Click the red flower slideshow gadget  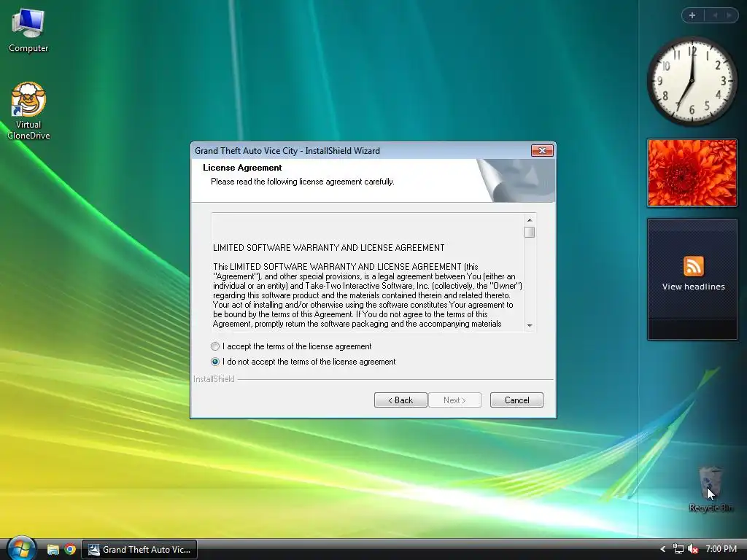[x=692, y=173]
